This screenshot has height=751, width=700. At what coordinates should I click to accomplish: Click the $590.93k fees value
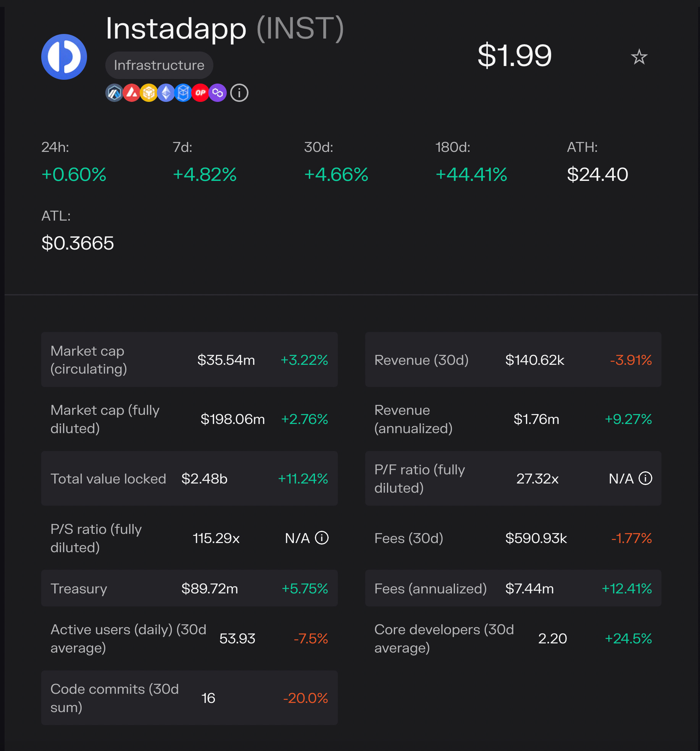pos(536,538)
